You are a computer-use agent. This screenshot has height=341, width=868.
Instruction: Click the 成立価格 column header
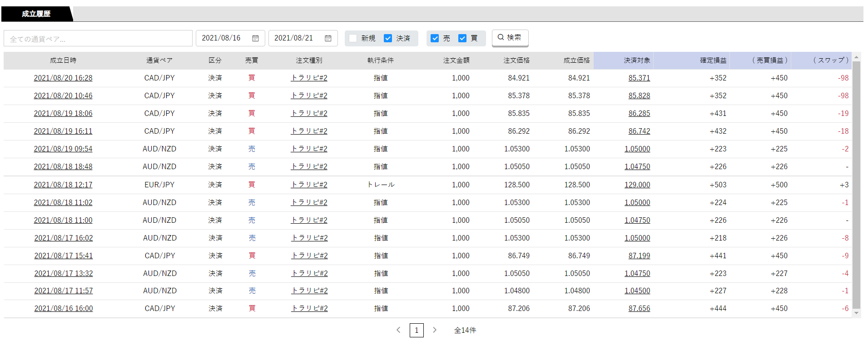(577, 60)
